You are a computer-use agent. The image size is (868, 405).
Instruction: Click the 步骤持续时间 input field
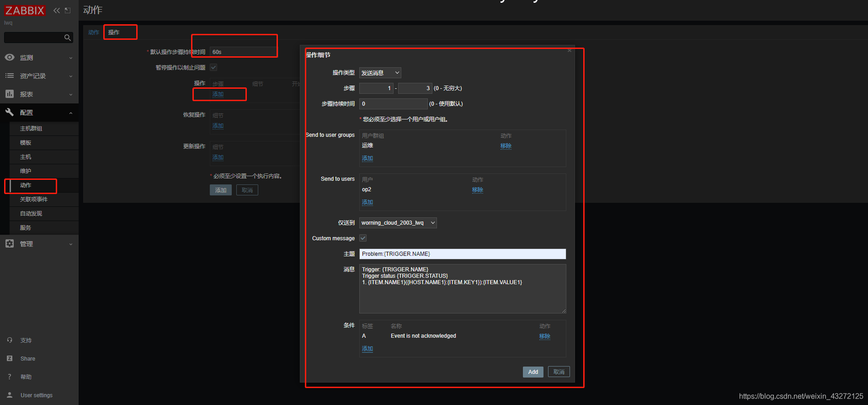394,104
